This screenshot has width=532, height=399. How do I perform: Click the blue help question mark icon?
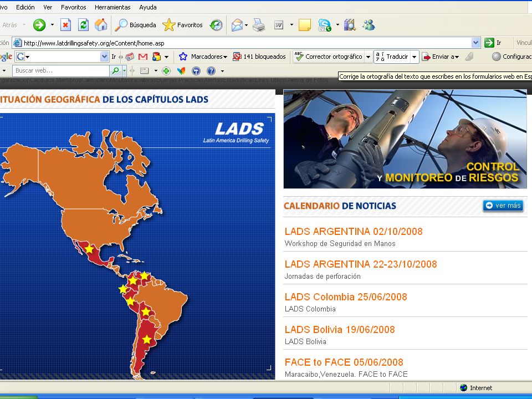211,70
